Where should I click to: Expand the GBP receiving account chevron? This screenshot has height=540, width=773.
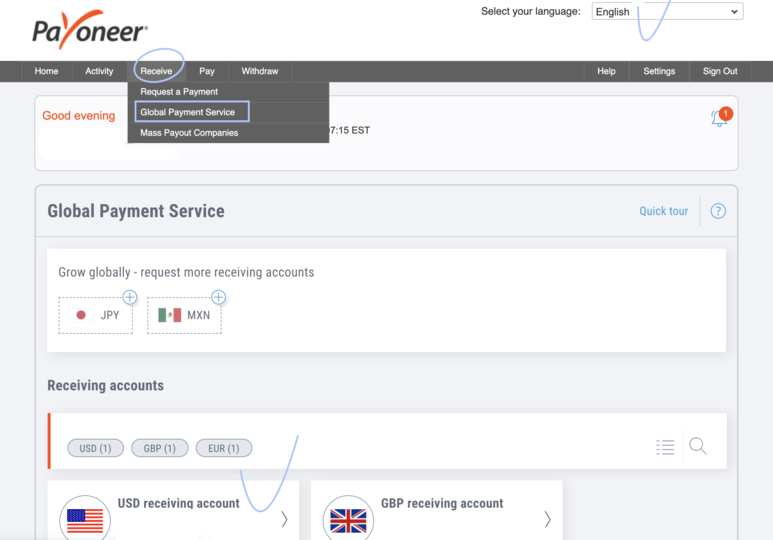[x=547, y=519]
